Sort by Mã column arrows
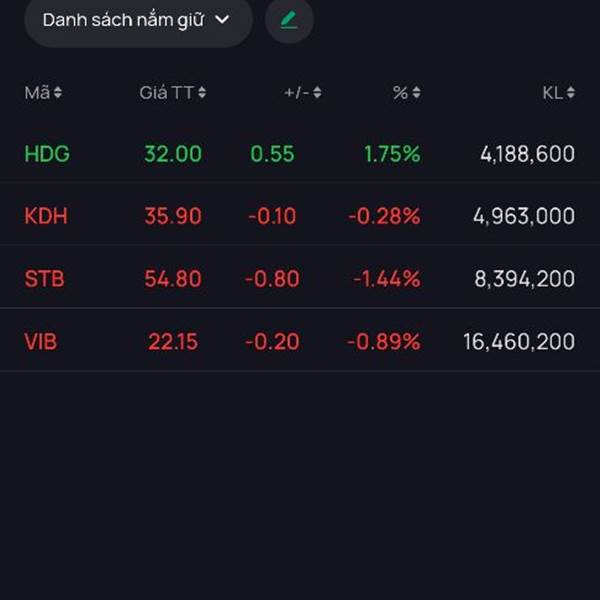The width and height of the screenshot is (600, 600). pyautogui.click(x=57, y=93)
